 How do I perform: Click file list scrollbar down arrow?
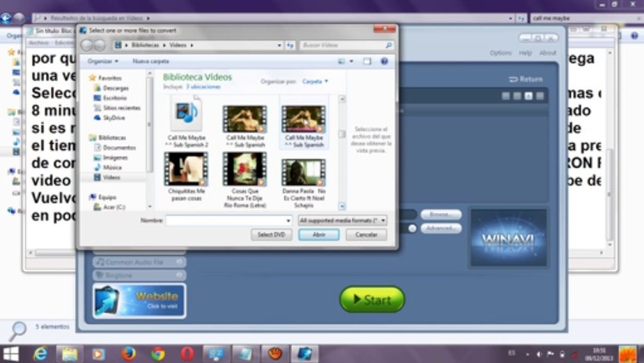tap(342, 206)
